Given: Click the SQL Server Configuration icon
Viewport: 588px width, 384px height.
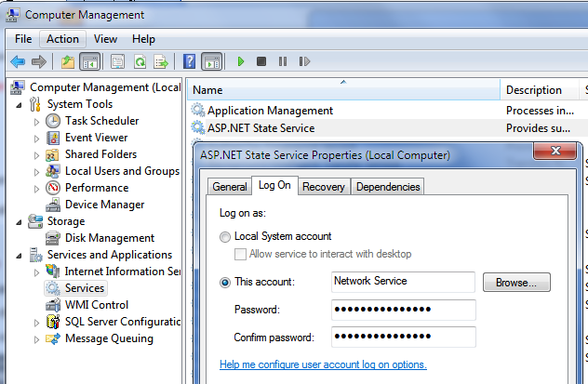Looking at the screenshot, I should [53, 322].
